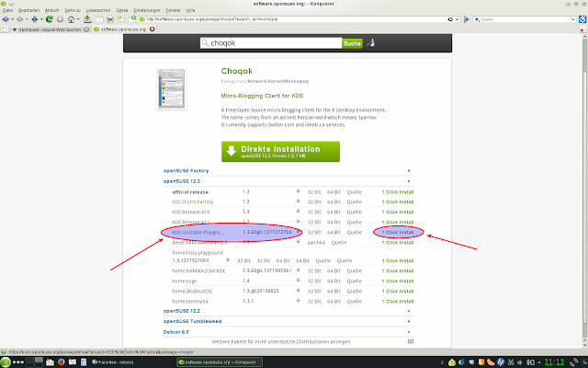588x368 pixels.
Task: Split the view with split-window icon
Action: point(99,19)
